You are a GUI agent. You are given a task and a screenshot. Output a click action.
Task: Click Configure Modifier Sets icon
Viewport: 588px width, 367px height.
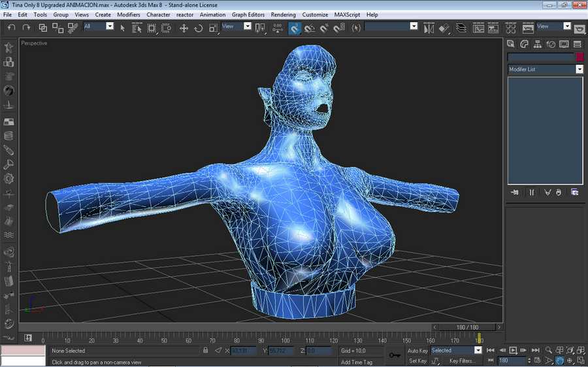click(574, 192)
